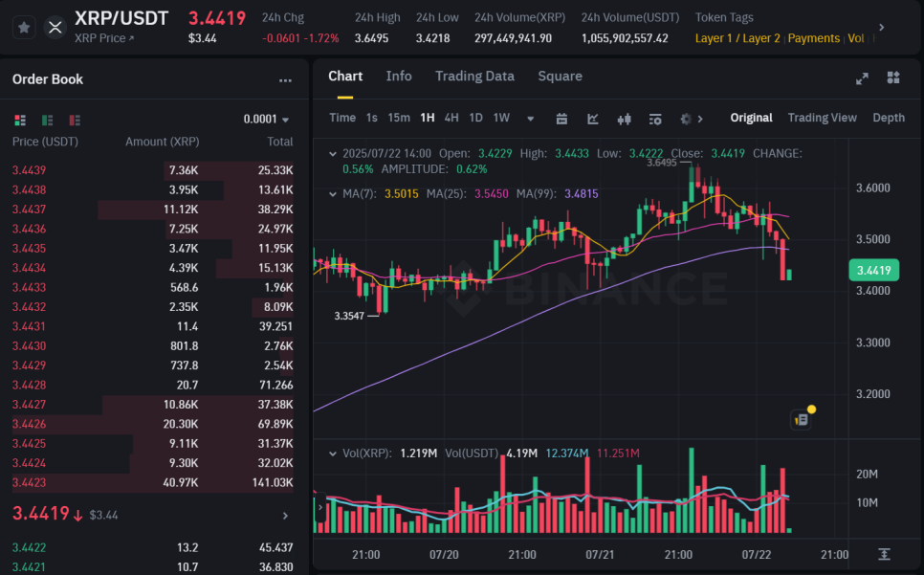
Task: Show only buy orders in order book
Action: point(47,120)
